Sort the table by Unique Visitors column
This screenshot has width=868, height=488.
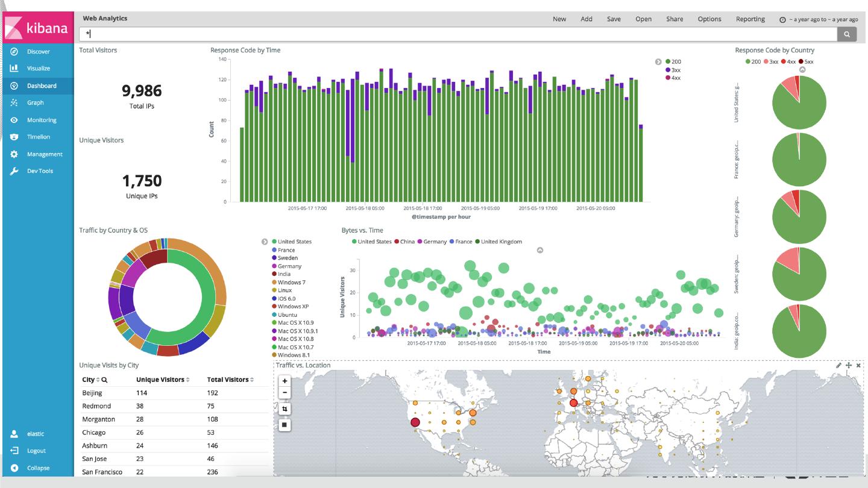[x=187, y=380]
